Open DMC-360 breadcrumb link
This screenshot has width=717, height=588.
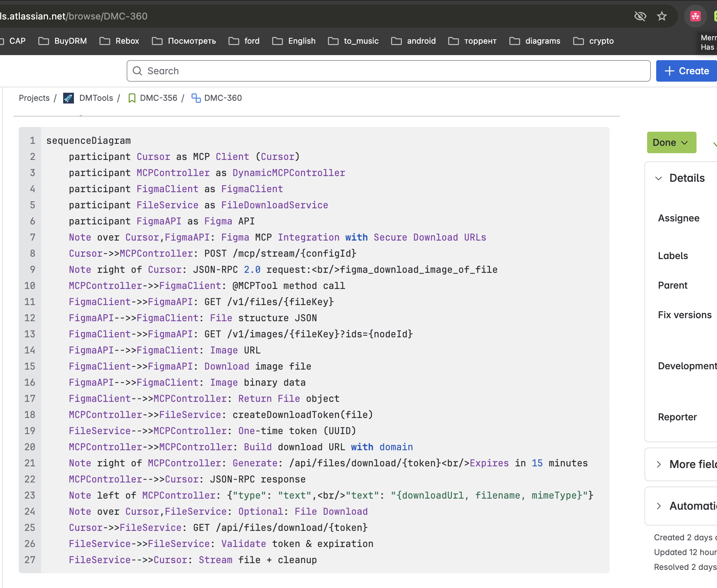(x=223, y=98)
